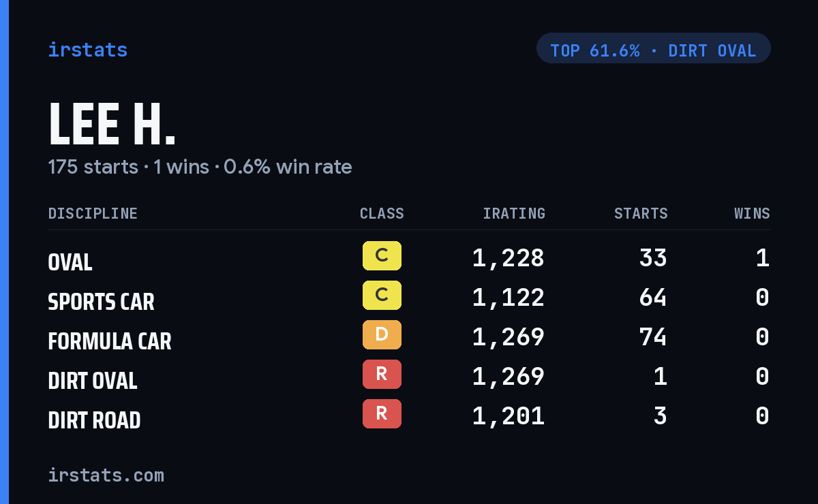Sort by the Starts column header
Viewport: 818px width, 504px height.
(x=641, y=214)
